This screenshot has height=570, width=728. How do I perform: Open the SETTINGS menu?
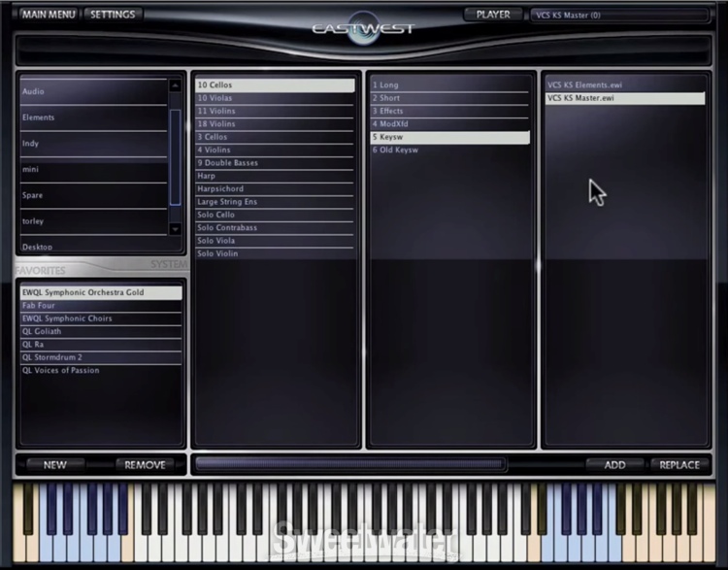tap(113, 15)
